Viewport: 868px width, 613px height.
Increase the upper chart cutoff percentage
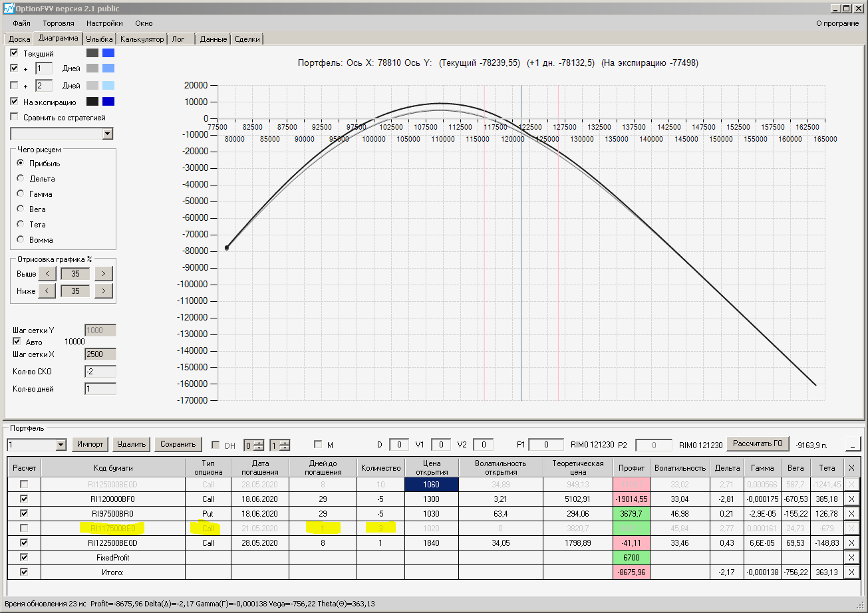(104, 274)
